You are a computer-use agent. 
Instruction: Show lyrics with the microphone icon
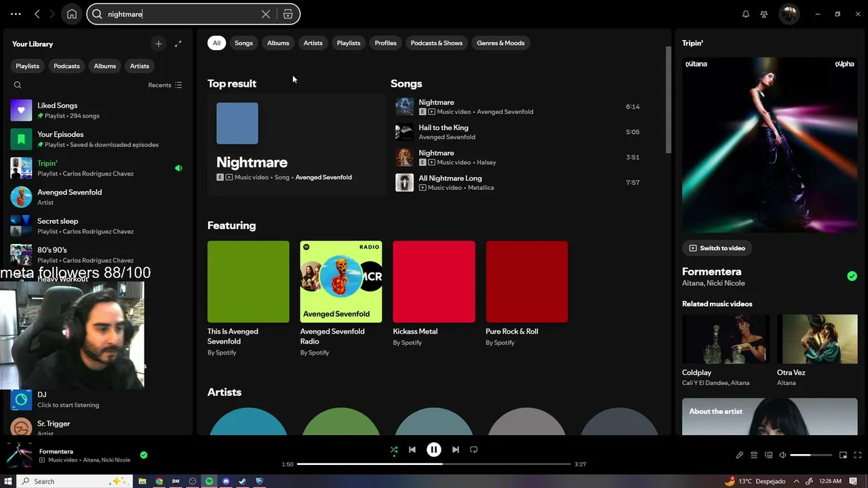click(739, 455)
